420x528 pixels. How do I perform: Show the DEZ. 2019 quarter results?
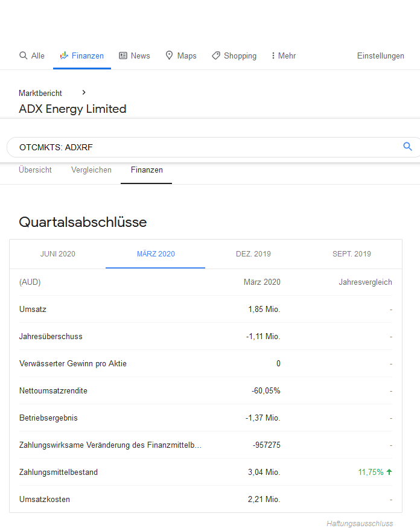point(253,254)
